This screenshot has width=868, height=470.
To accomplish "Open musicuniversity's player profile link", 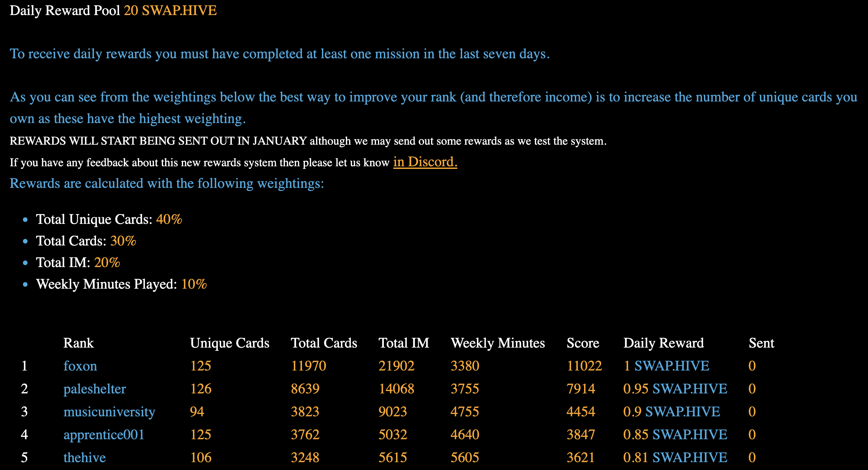I will point(109,412).
